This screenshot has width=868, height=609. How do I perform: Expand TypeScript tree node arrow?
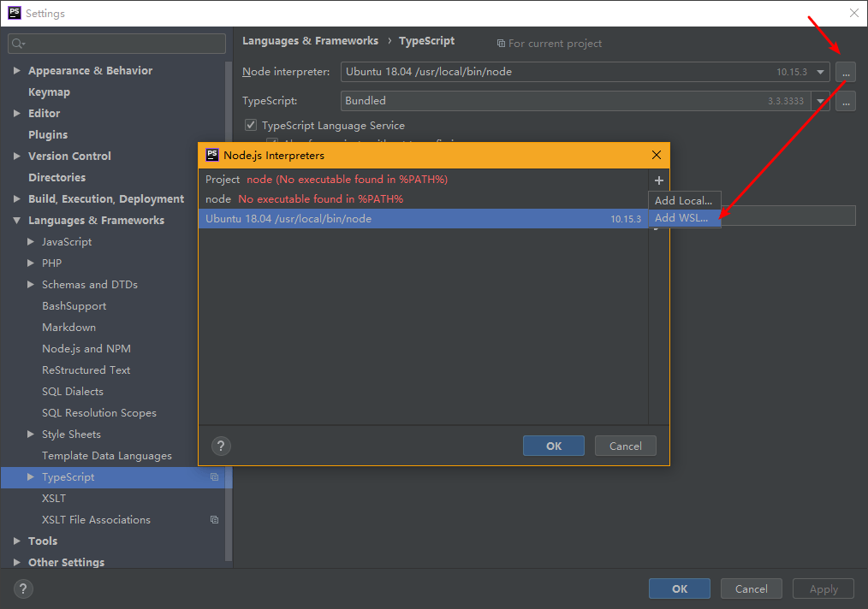[x=31, y=476]
